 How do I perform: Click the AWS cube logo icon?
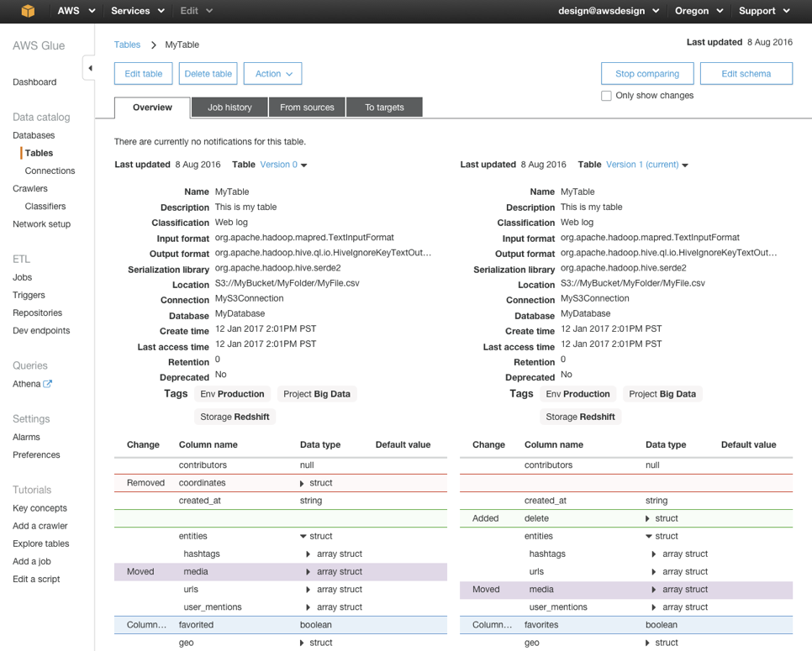28,11
